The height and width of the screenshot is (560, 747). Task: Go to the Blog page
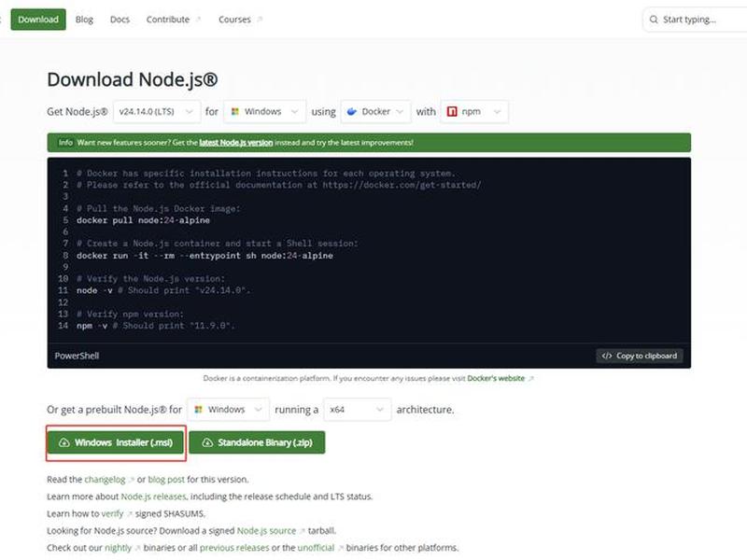pos(84,20)
